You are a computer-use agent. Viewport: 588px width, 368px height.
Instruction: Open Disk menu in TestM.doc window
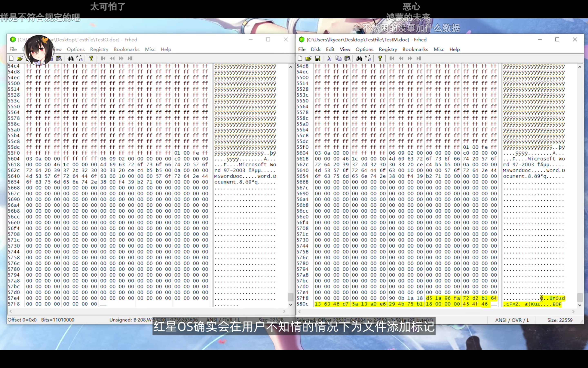pos(316,49)
